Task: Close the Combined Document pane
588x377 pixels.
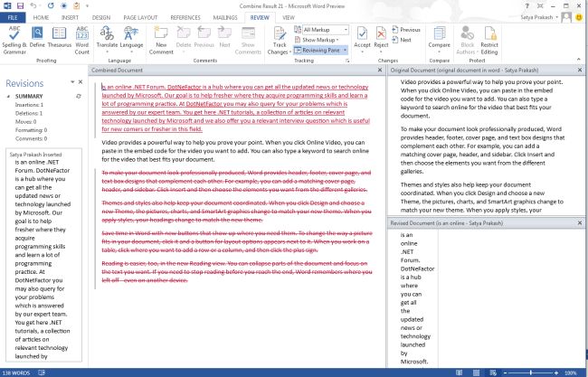Action: pos(380,71)
